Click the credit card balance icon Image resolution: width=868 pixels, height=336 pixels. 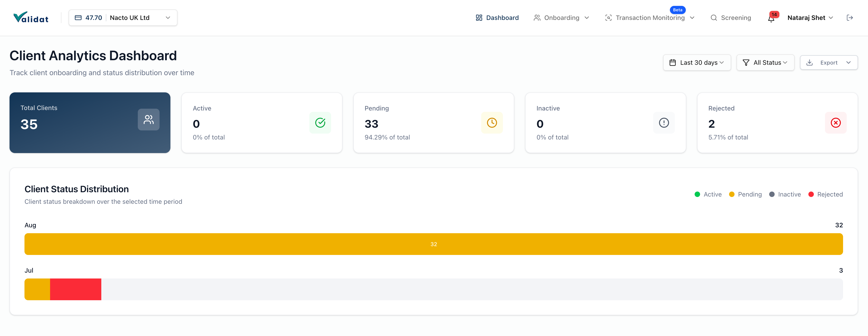coord(78,18)
